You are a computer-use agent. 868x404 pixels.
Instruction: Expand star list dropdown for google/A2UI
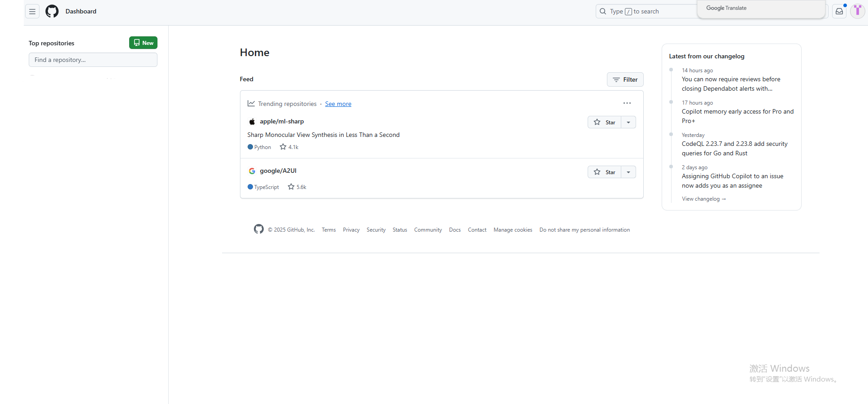628,172
